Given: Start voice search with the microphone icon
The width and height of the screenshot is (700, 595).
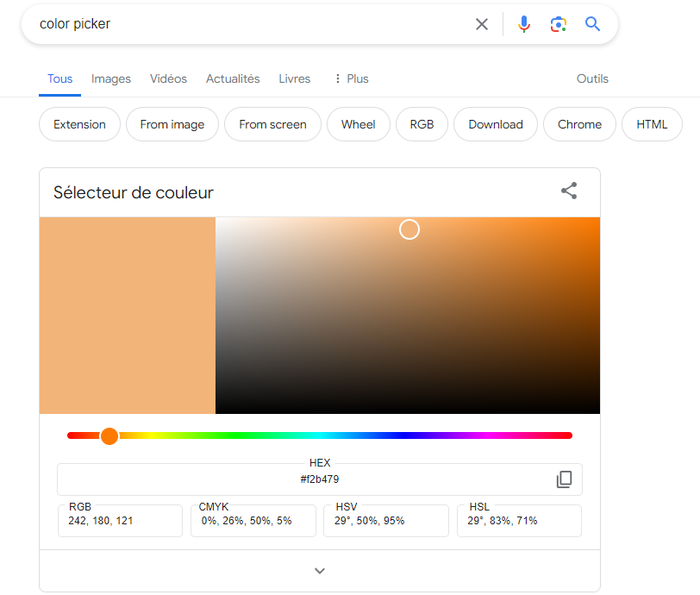Looking at the screenshot, I should click(524, 24).
